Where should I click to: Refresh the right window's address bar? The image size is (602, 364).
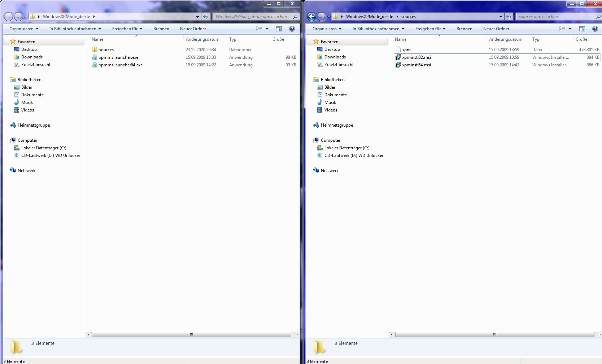coord(509,17)
